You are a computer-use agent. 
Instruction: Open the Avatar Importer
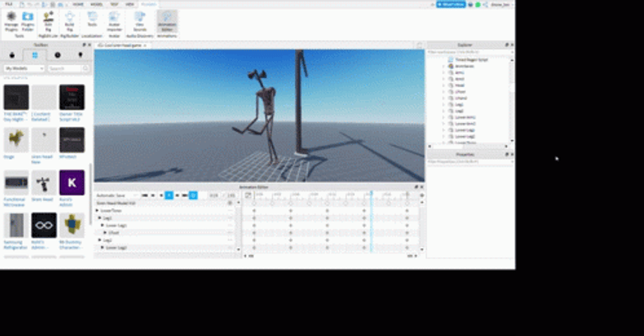pyautogui.click(x=114, y=22)
